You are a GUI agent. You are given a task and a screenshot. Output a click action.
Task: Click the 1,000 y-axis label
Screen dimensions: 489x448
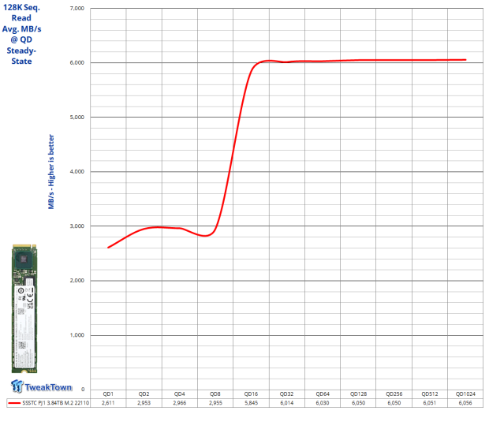tap(77, 335)
